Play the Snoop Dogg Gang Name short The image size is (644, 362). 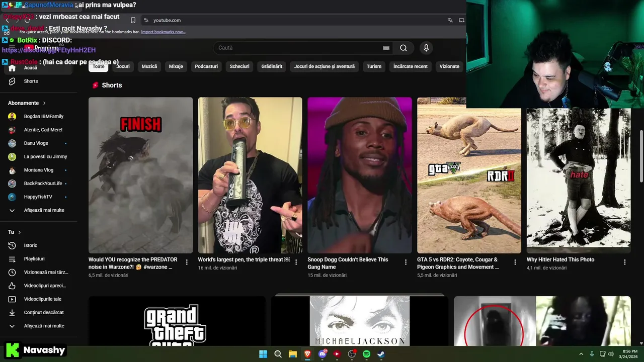pyautogui.click(x=360, y=175)
